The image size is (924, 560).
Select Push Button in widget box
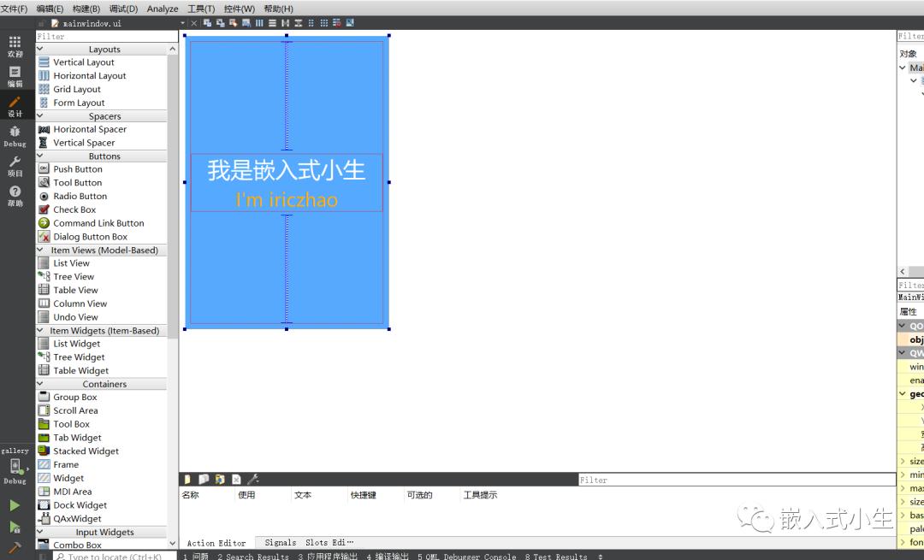tap(78, 169)
